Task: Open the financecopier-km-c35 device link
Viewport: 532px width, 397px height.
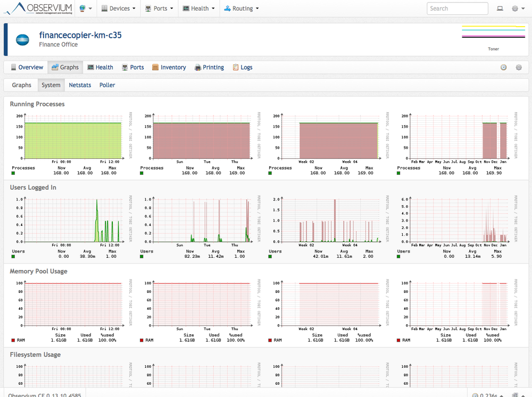Action: coord(80,35)
